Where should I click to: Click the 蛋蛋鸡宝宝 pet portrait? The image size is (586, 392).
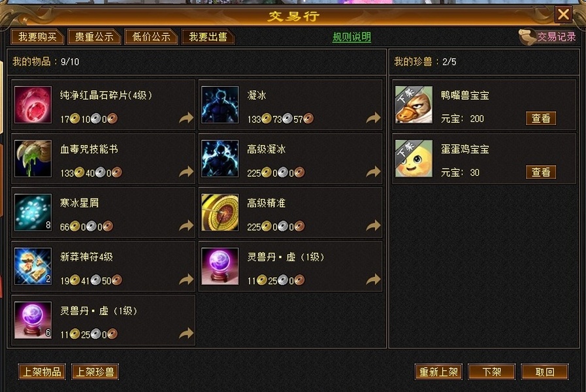[x=414, y=159]
